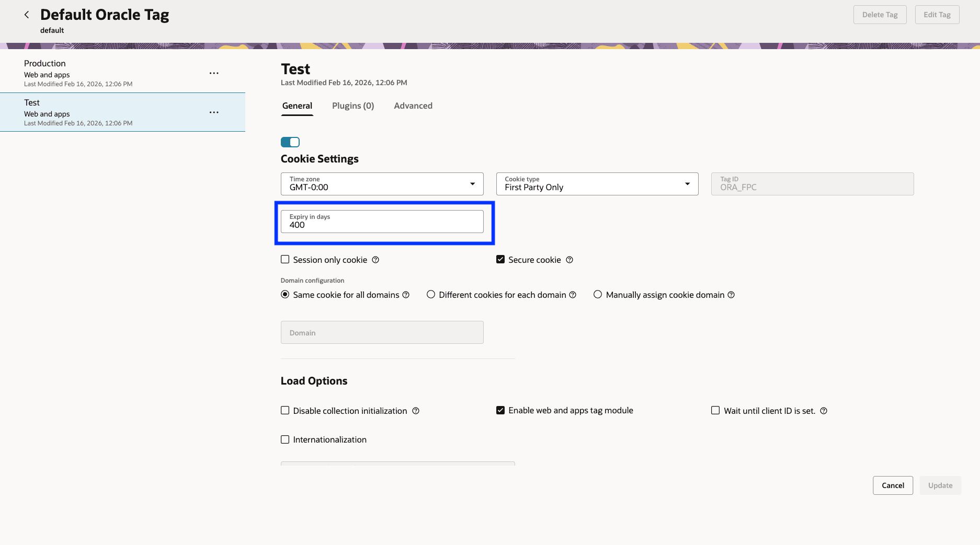Viewport: 980px width, 545px height.
Task: Select the Production environment in sidebar
Action: pos(122,73)
